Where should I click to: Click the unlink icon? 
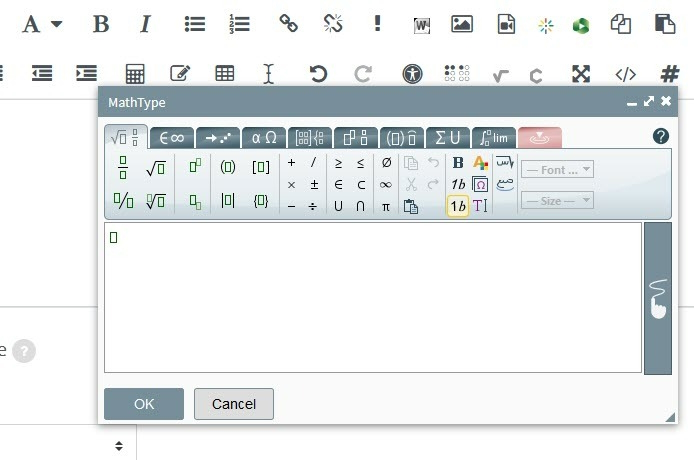[333, 23]
